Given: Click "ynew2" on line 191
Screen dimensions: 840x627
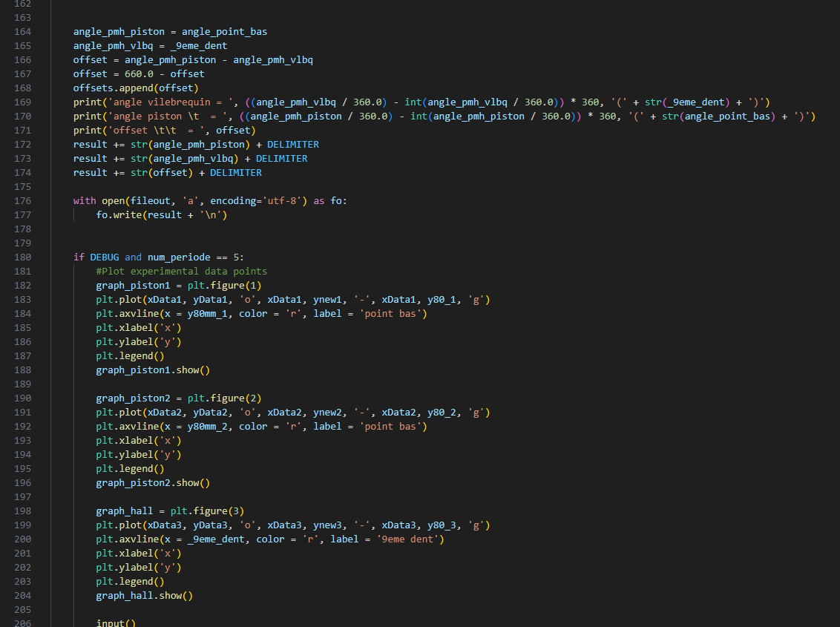Looking at the screenshot, I should 327,413.
